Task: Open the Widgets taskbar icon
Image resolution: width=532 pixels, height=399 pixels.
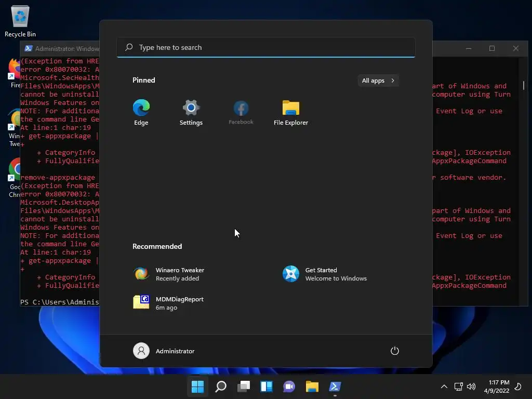Action: click(x=267, y=387)
